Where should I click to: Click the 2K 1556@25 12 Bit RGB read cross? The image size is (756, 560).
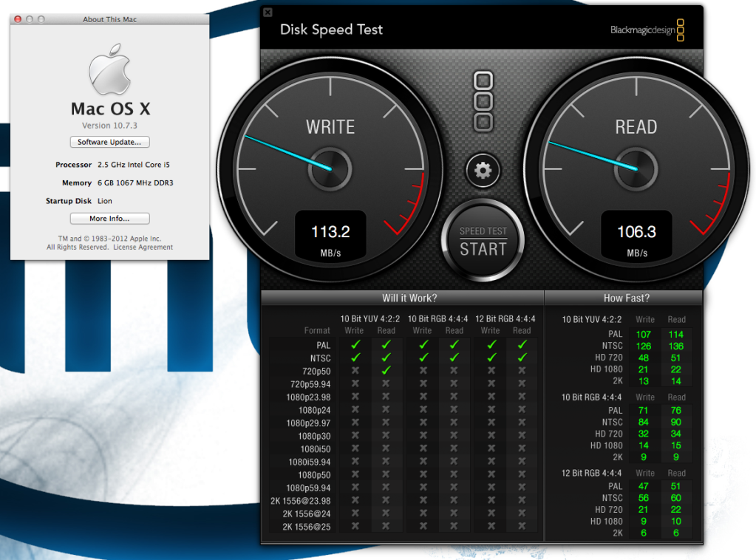(x=522, y=526)
